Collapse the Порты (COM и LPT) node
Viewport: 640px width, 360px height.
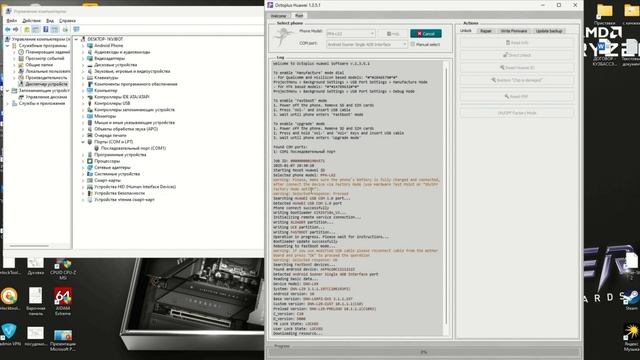[83, 142]
